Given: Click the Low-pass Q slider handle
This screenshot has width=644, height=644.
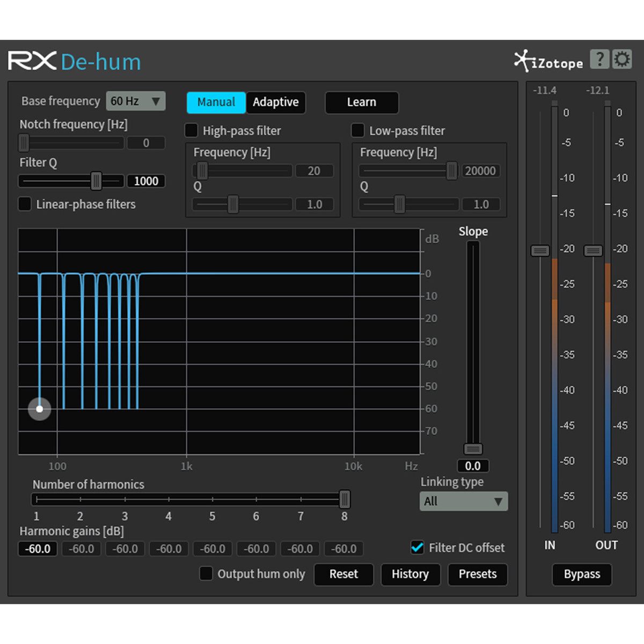Looking at the screenshot, I should pyautogui.click(x=399, y=204).
